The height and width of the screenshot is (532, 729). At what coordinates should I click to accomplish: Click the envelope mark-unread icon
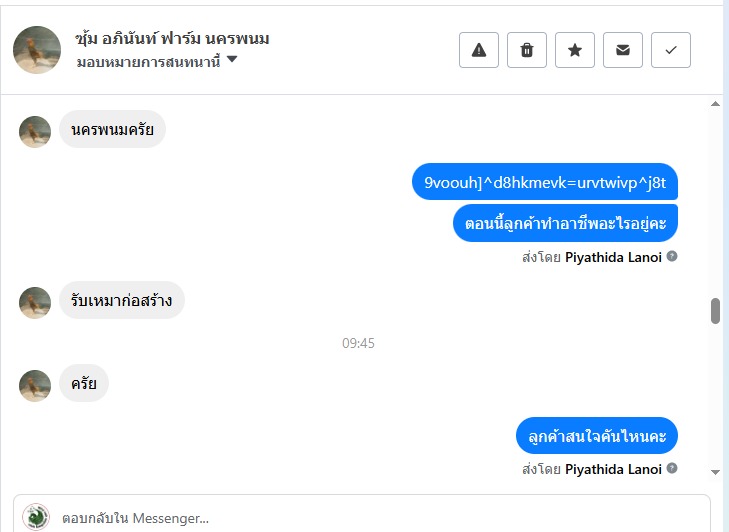[x=623, y=50]
